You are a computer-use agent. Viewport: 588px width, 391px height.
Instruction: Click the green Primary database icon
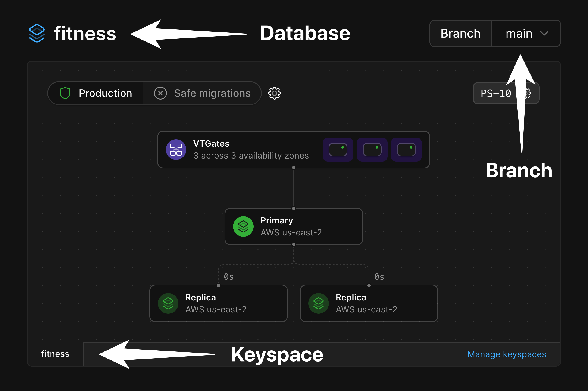(x=243, y=226)
